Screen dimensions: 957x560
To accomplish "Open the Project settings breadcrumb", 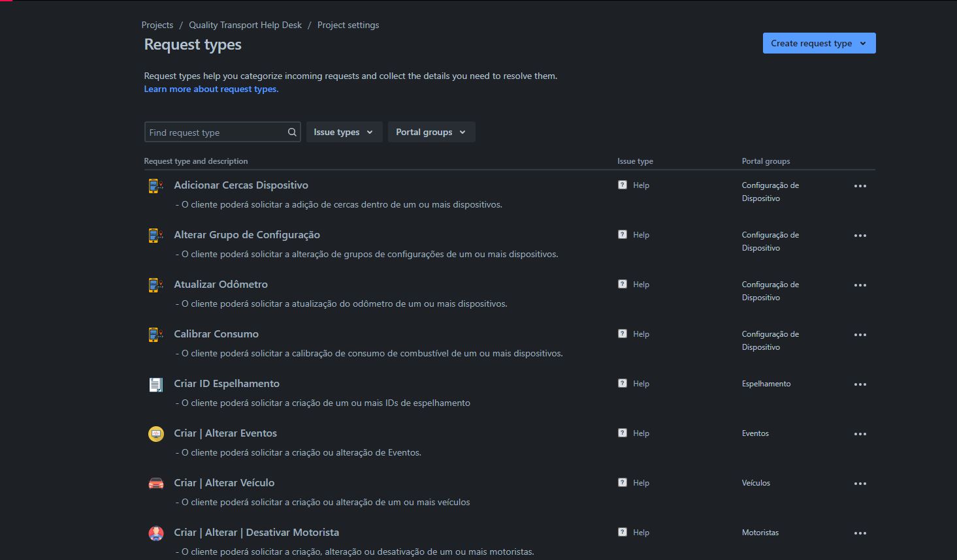I will [348, 25].
